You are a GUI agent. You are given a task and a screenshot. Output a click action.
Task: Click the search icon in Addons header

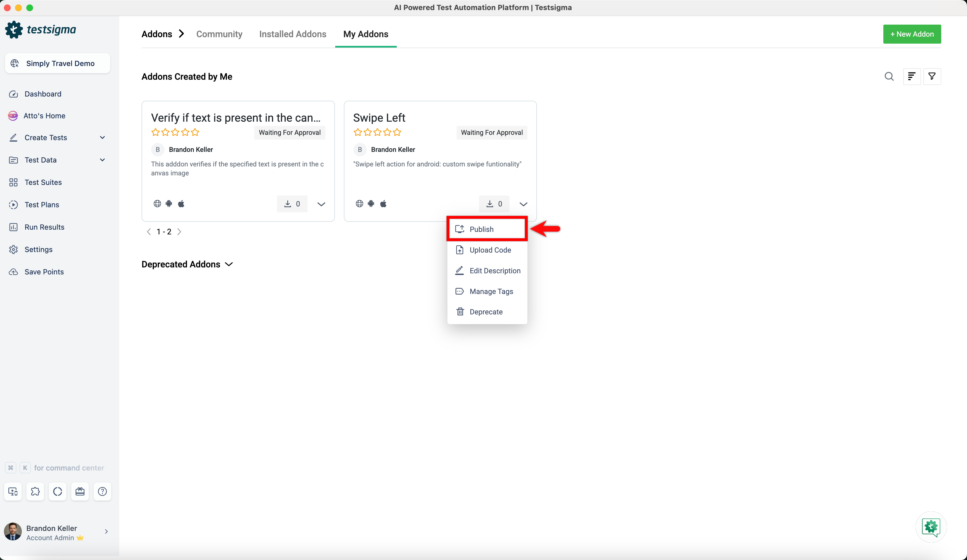point(889,76)
